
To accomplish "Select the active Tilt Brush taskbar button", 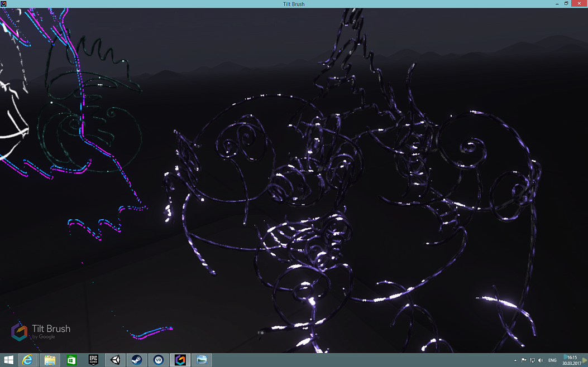I will (x=180, y=360).
